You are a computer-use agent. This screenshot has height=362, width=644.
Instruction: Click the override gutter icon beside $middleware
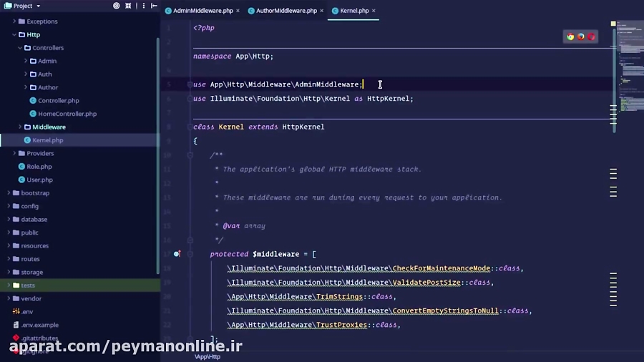177,254
